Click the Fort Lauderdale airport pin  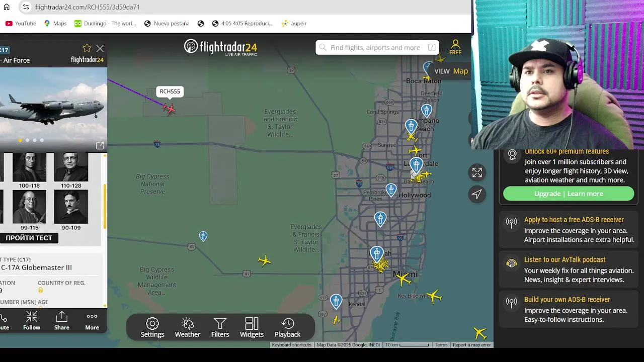pos(416,164)
